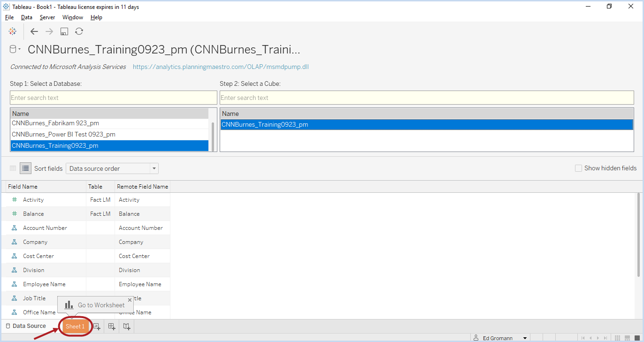Click the Remote Field Name column header
The image size is (644, 342).
(142, 187)
